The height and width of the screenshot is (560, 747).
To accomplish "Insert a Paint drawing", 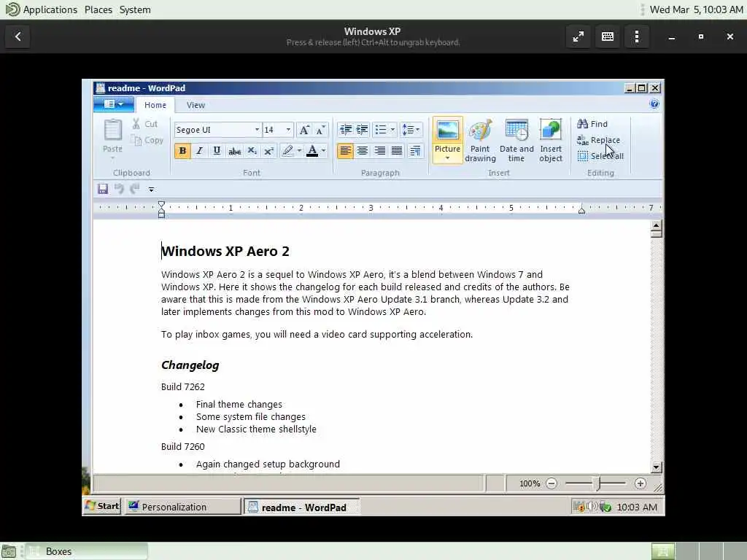I will (x=480, y=141).
